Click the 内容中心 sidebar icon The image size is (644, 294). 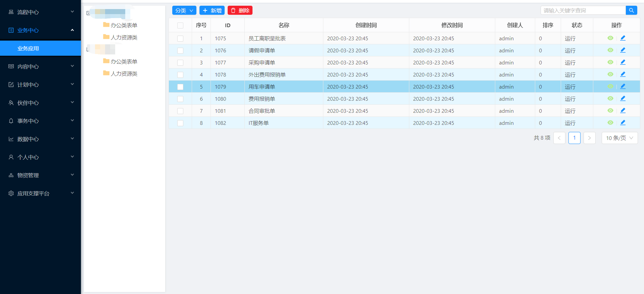pos(11,66)
